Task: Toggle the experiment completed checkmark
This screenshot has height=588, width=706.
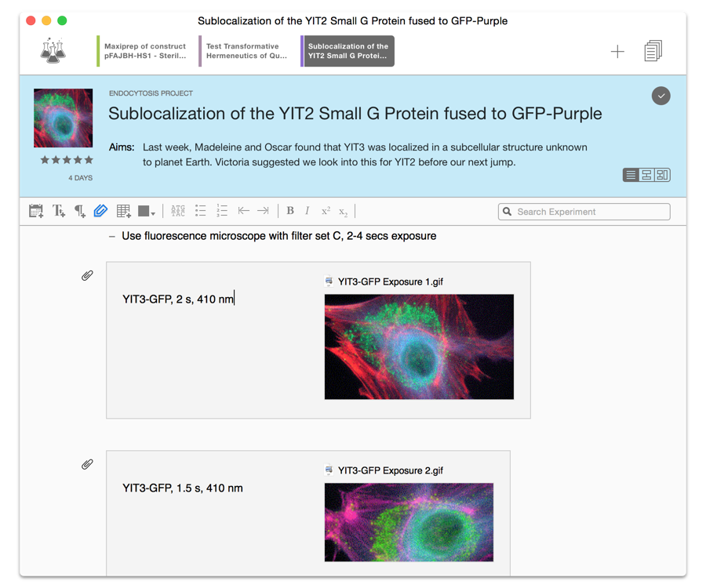Action: tap(661, 96)
